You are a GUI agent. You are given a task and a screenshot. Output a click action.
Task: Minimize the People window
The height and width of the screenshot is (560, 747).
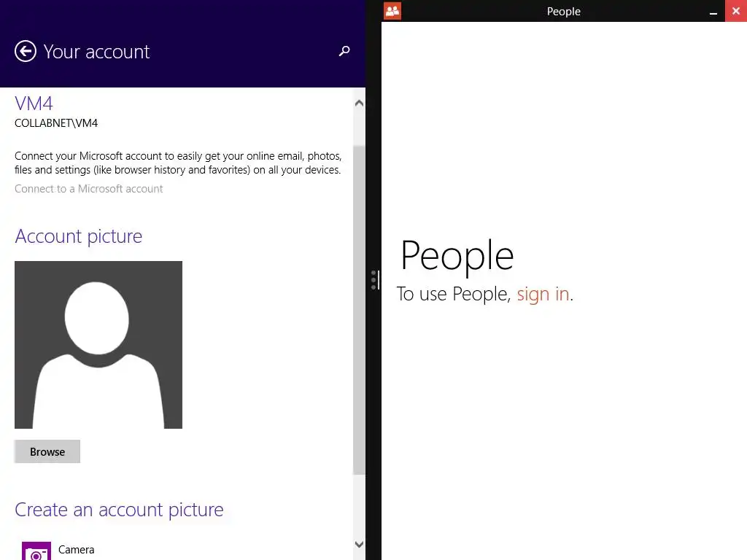(713, 12)
